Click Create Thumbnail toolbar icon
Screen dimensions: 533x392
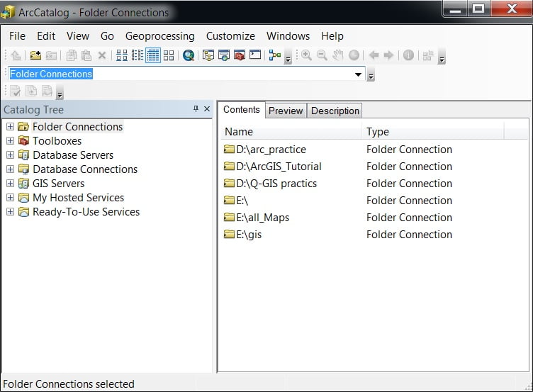coord(428,55)
